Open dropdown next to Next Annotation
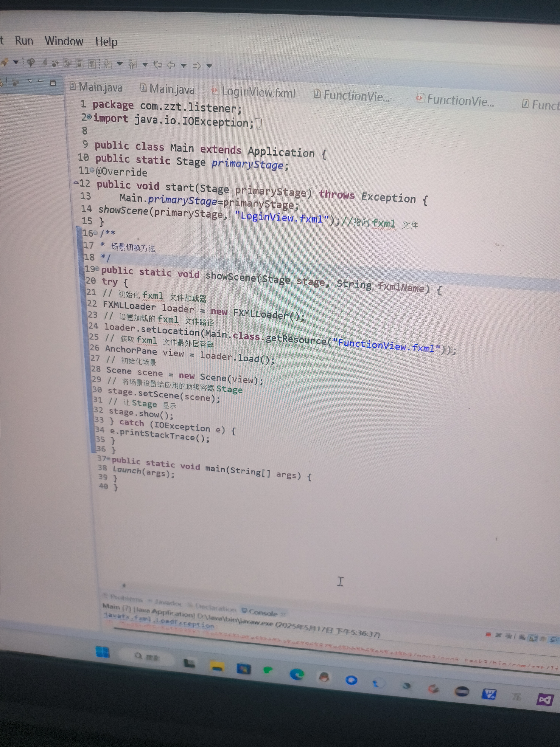The width and height of the screenshot is (560, 747). coord(119,64)
